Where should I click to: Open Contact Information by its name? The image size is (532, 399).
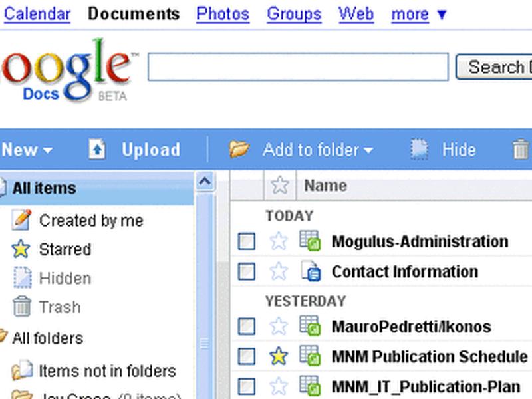tap(405, 271)
